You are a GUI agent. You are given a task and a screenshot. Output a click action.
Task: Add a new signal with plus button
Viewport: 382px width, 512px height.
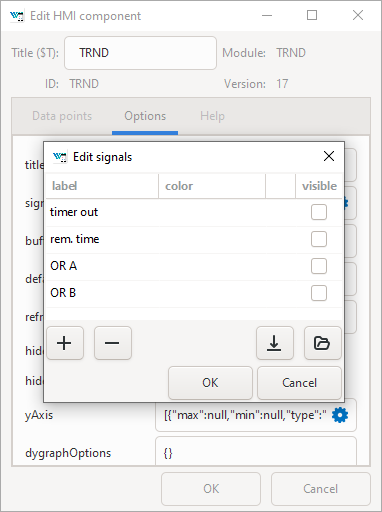65,343
